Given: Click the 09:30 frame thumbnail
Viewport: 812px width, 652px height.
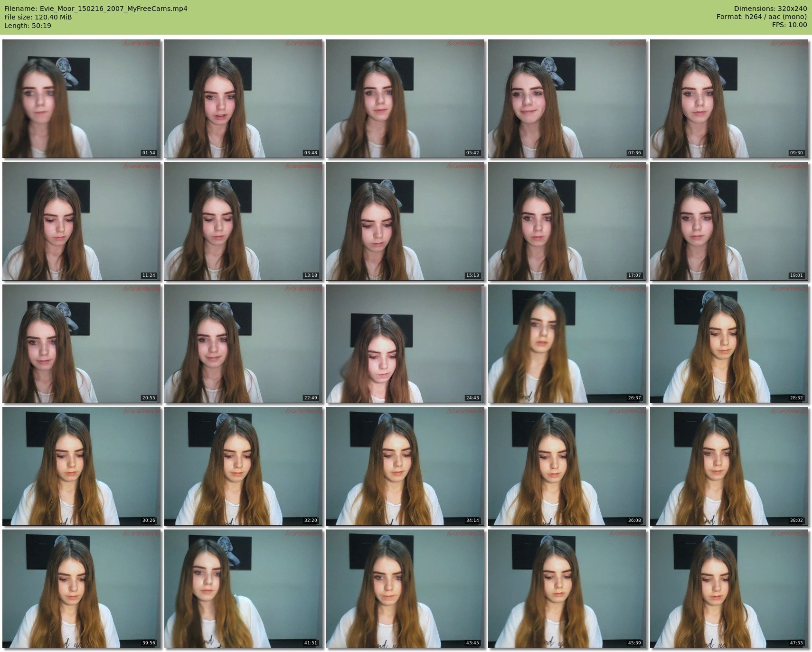Looking at the screenshot, I should tap(729, 99).
